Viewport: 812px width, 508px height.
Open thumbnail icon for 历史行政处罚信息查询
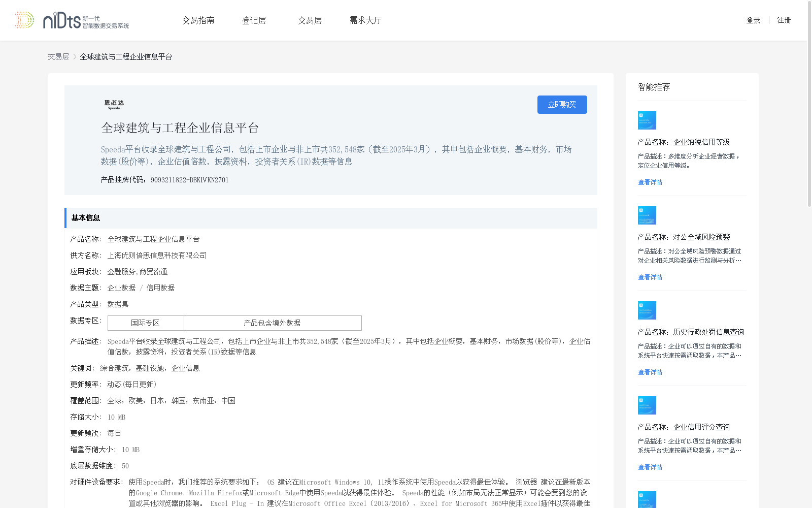pos(647,310)
